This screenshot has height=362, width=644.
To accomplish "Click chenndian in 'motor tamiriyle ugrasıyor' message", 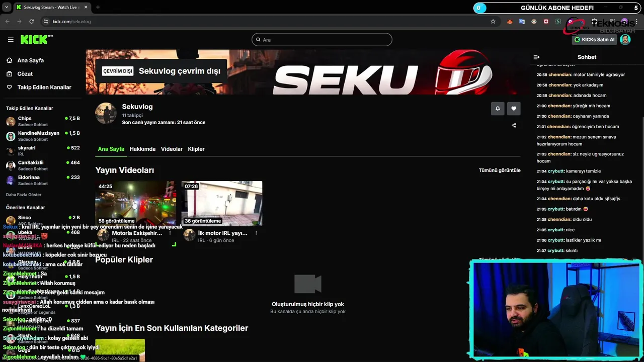I will (x=560, y=74).
